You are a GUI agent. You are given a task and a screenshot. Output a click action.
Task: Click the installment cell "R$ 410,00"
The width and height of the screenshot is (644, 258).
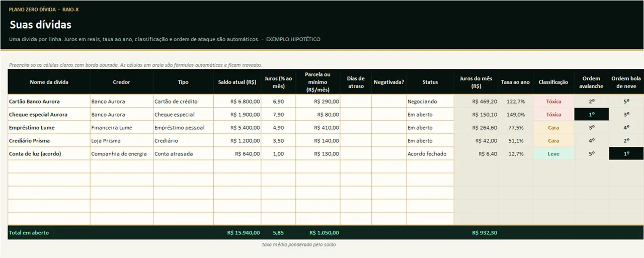(318, 127)
